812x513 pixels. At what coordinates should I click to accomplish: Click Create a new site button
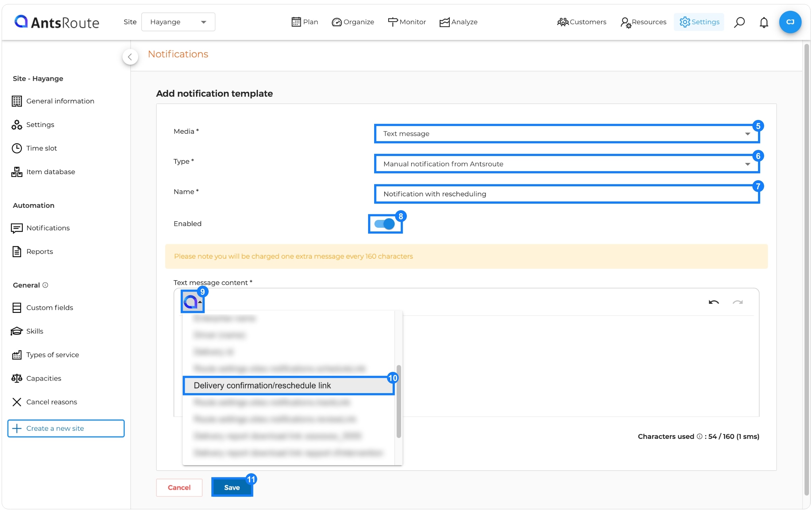66,428
